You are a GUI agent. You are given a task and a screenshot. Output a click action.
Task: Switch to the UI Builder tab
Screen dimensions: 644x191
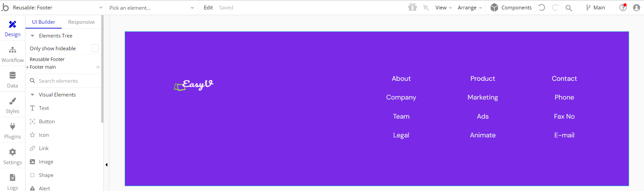[44, 22]
